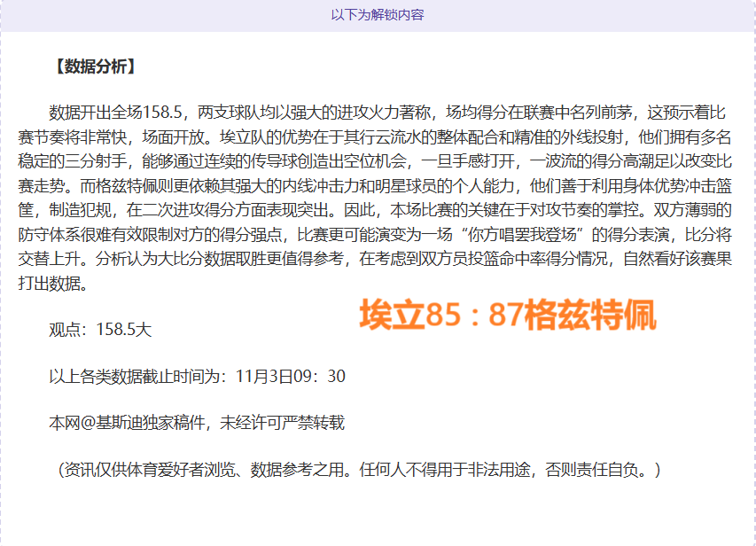Click the "11月3日09：30" cutoff timestamp

[x=291, y=377]
